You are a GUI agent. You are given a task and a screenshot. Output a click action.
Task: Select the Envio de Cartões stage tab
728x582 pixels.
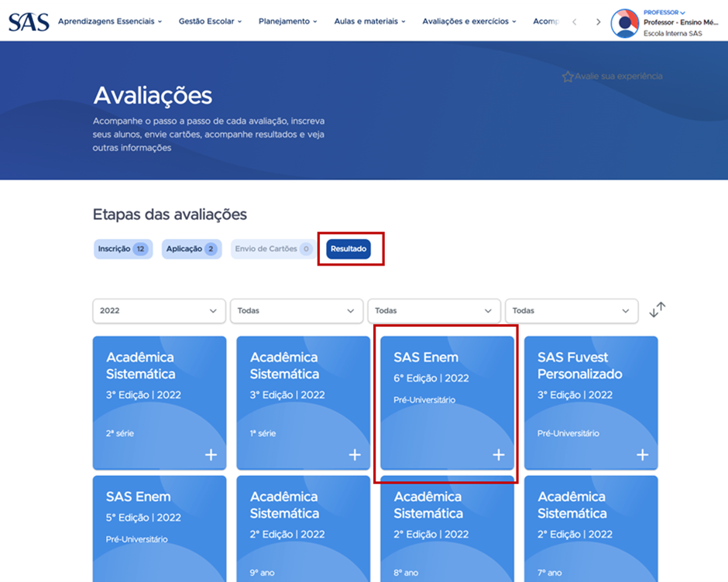tap(273, 248)
